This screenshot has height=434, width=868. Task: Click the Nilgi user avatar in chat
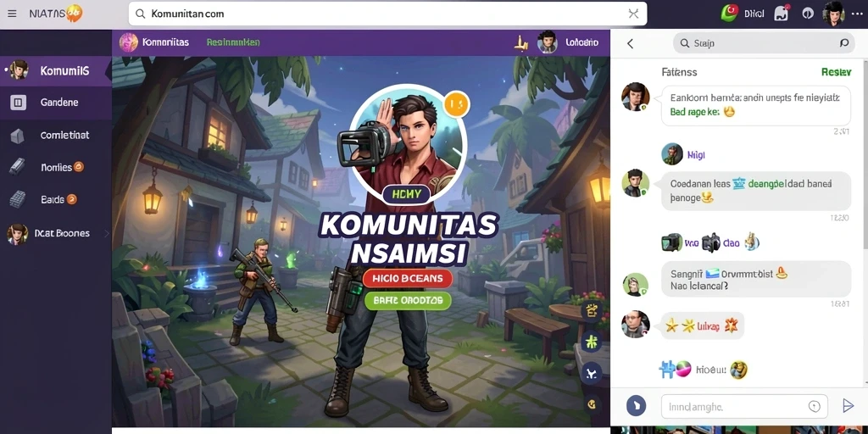coord(672,154)
